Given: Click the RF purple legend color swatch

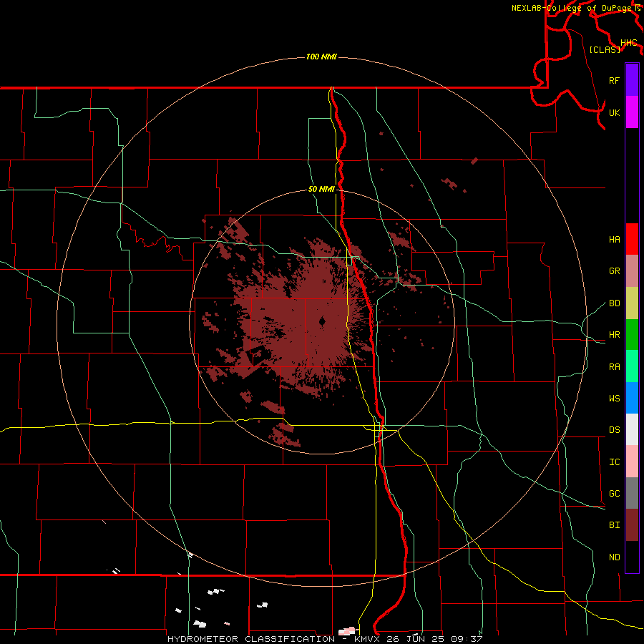Looking at the screenshot, I should pos(632,80).
